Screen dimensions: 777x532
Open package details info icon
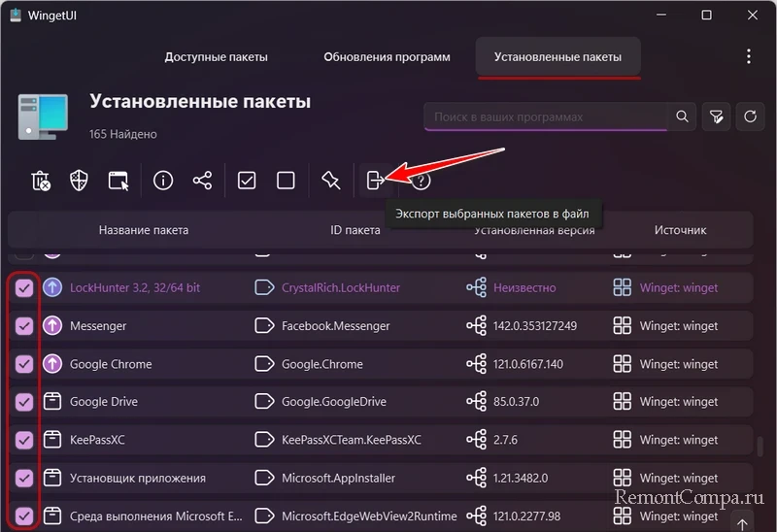(x=163, y=181)
